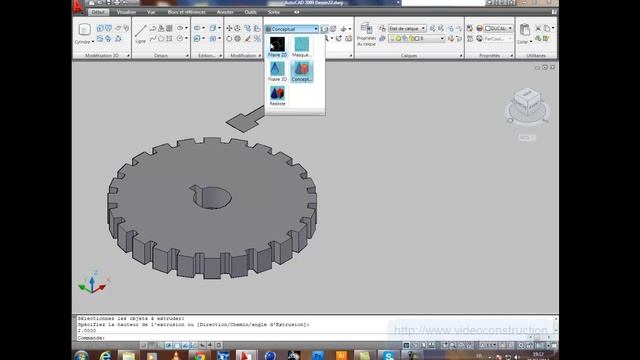
Task: Click the ribbon minimize toggle icon after Sortie
Action: click(297, 12)
